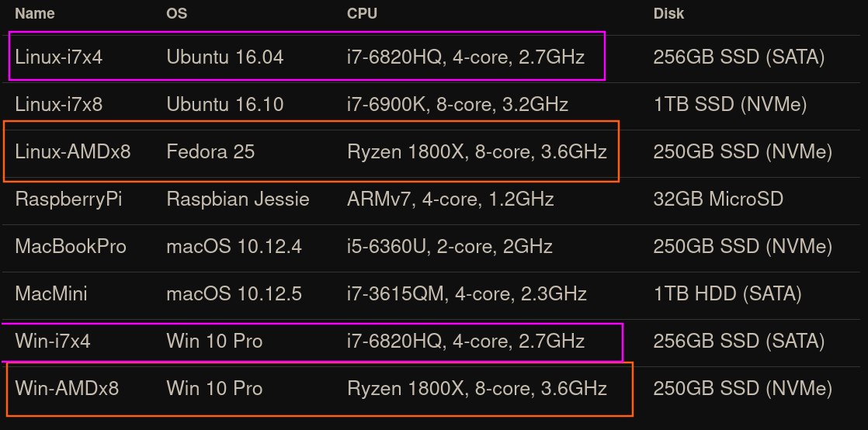Select the Linux-AMDx8 name cell
This screenshot has height=430, width=868.
tap(73, 151)
